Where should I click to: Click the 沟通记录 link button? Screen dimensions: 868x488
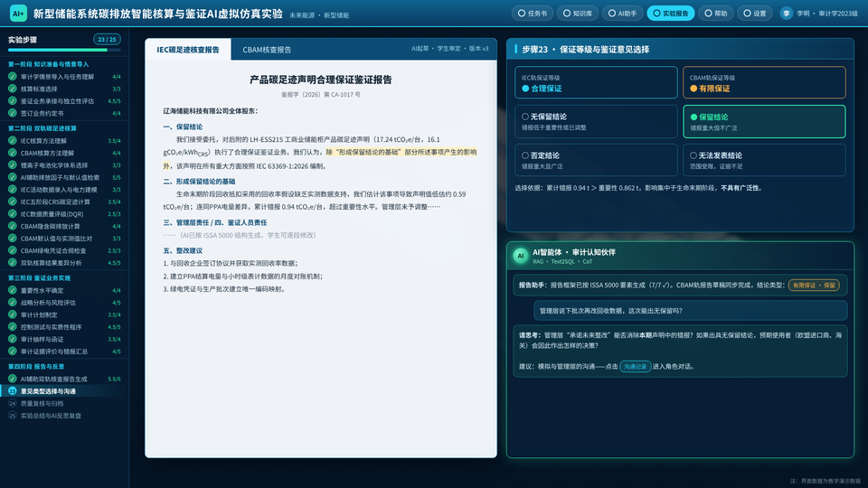coord(635,366)
